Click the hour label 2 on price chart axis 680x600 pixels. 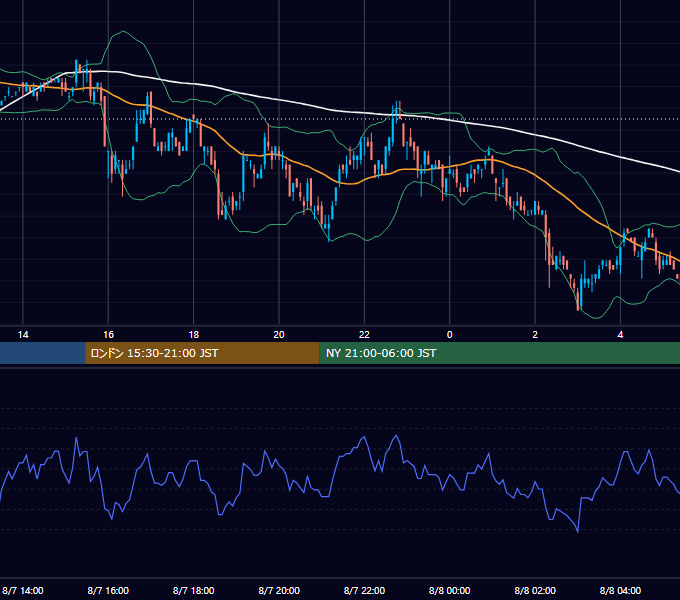pos(535,334)
